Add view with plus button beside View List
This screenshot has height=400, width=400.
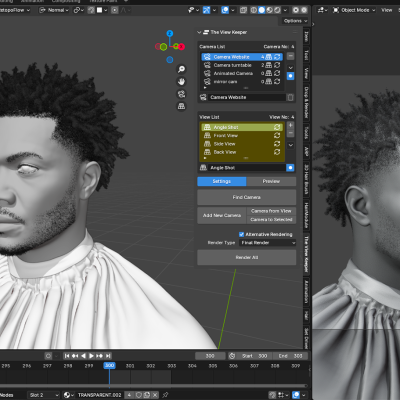point(291,125)
